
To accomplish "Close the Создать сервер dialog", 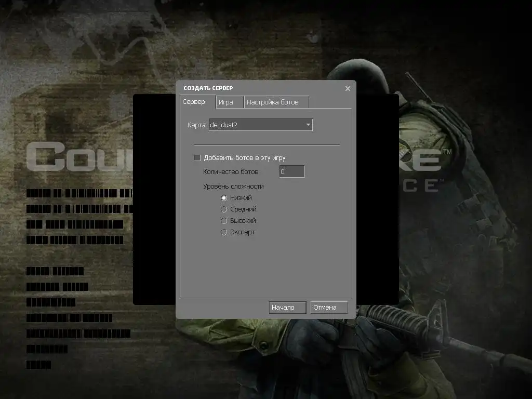I will click(348, 88).
